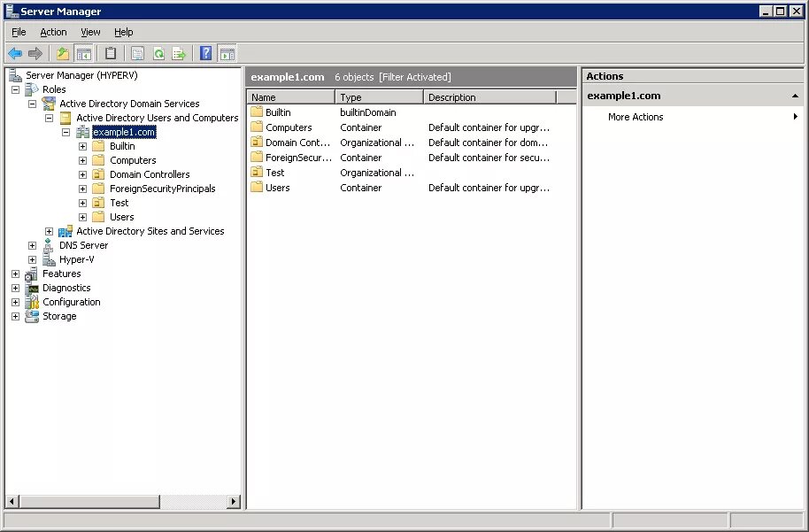The height and width of the screenshot is (532, 809).
Task: Expand the Test OU in the tree
Action: click(82, 204)
